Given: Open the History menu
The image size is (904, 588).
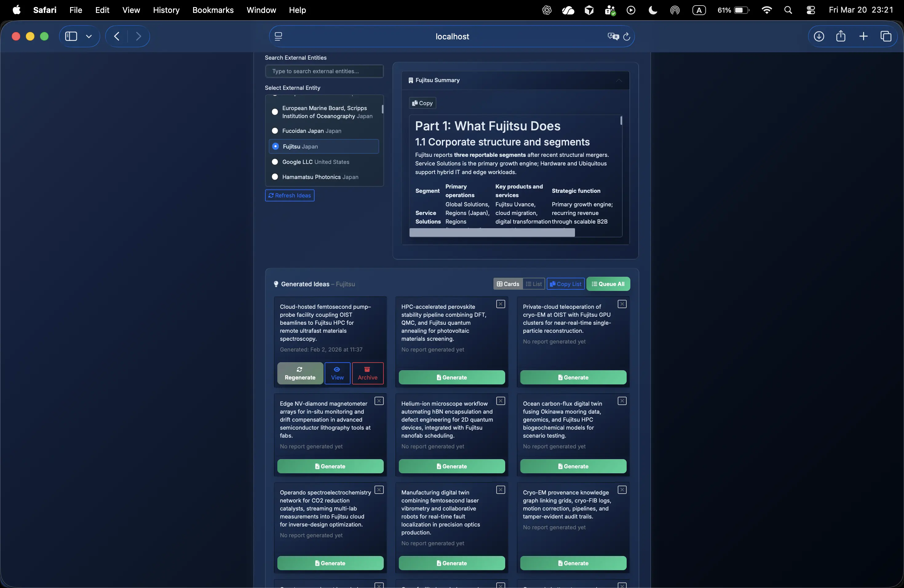Looking at the screenshot, I should coord(166,10).
